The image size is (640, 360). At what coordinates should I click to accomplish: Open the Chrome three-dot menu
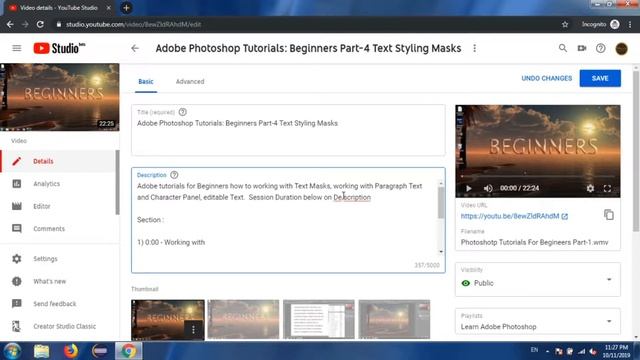(630, 24)
